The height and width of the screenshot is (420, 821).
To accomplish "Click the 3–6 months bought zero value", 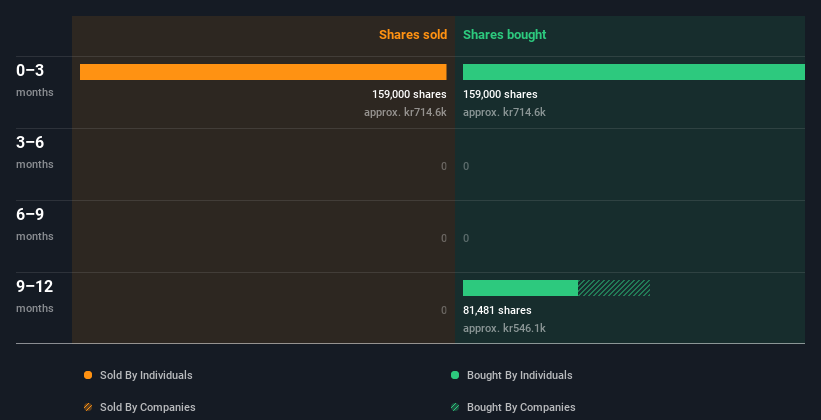I will pos(466,166).
